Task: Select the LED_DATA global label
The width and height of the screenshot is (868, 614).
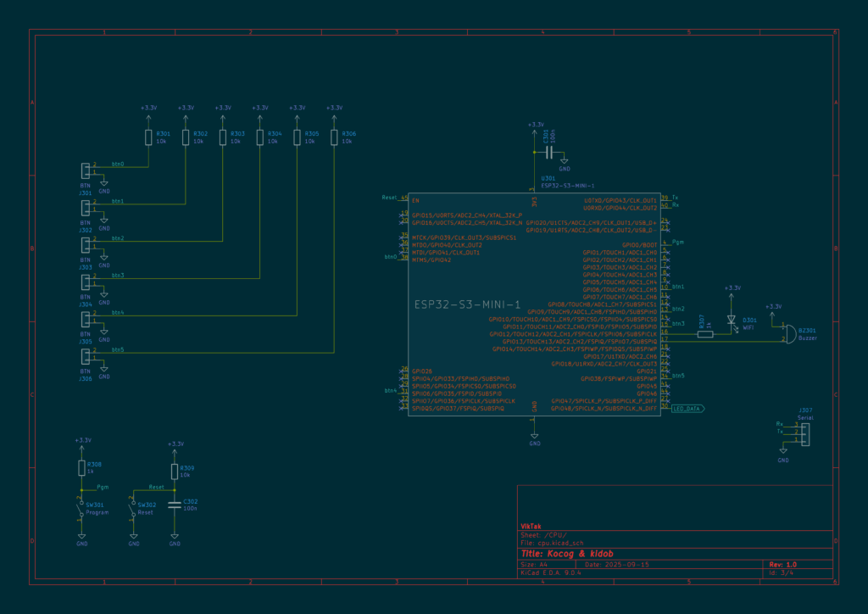Action: pyautogui.click(x=687, y=409)
